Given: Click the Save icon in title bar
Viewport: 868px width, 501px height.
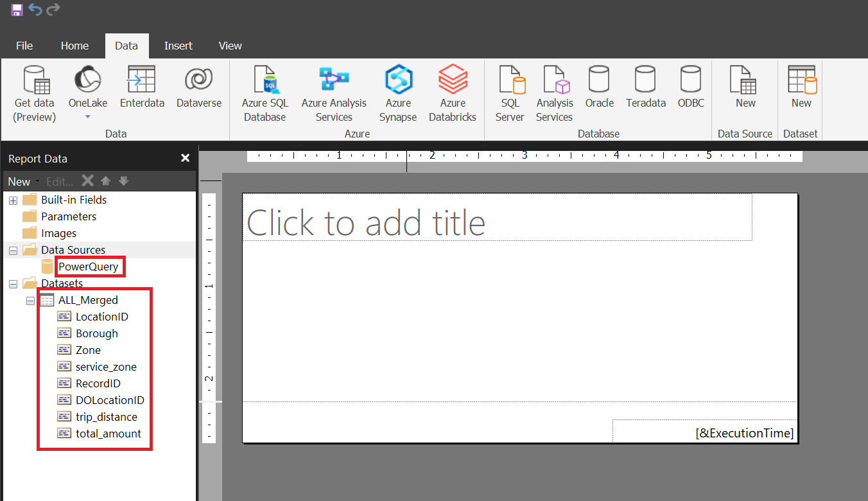Looking at the screenshot, I should coord(17,10).
